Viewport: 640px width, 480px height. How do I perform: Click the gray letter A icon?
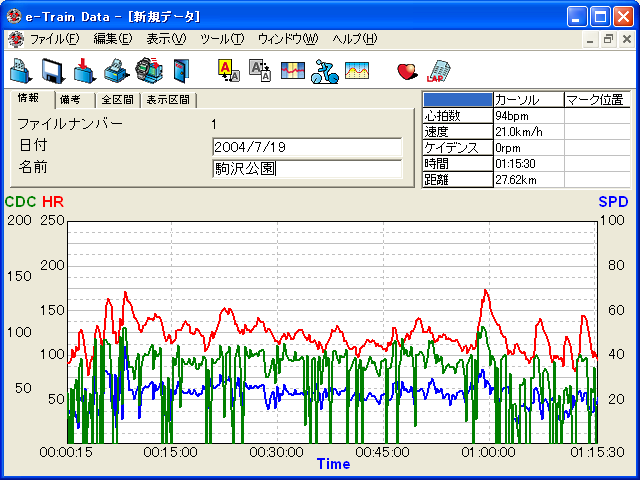click(260, 70)
